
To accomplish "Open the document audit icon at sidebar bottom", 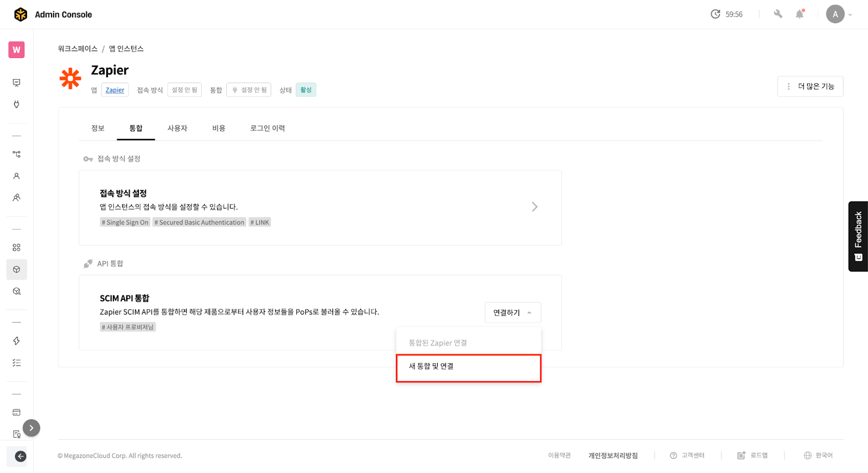I will (16, 434).
